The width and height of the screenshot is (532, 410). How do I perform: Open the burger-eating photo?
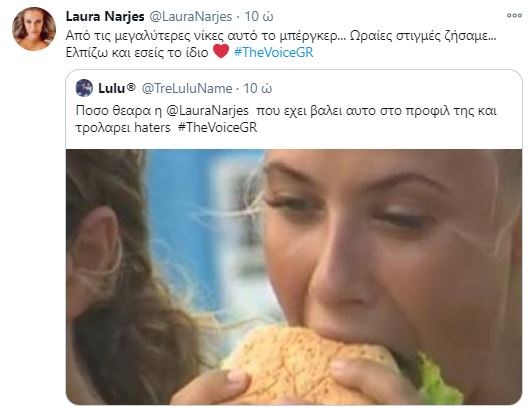point(294,277)
